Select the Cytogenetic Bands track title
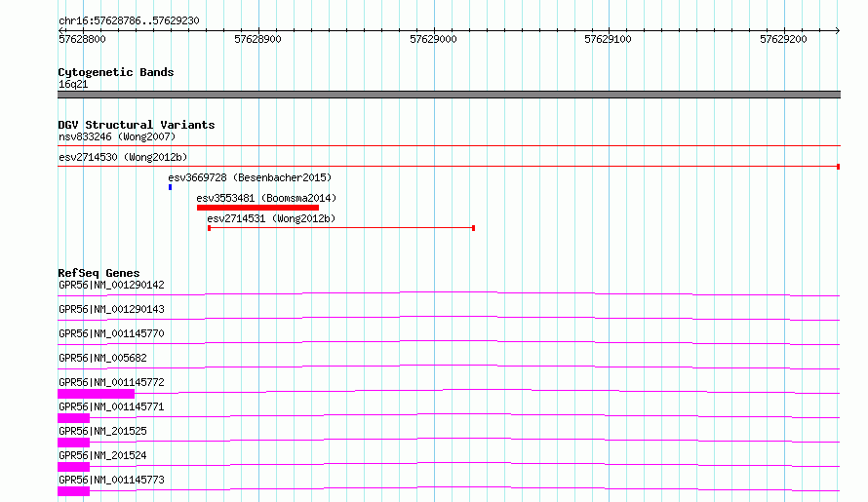 116,72
